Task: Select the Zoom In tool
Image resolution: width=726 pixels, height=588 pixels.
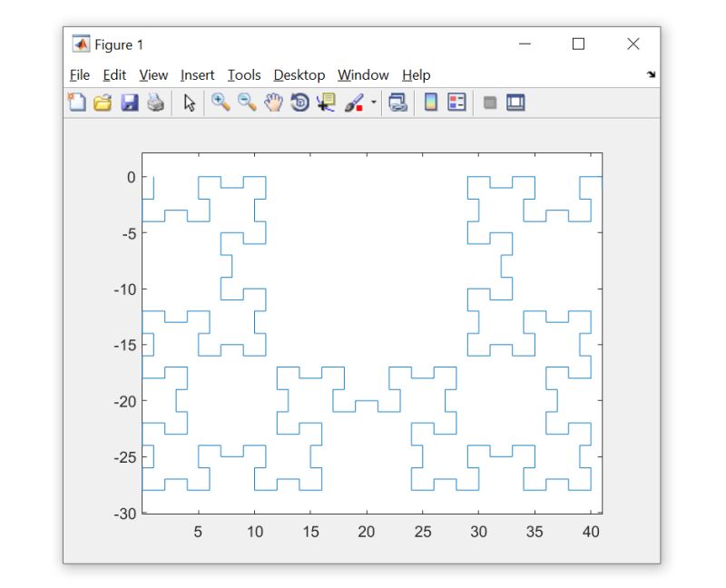Action: (220, 103)
